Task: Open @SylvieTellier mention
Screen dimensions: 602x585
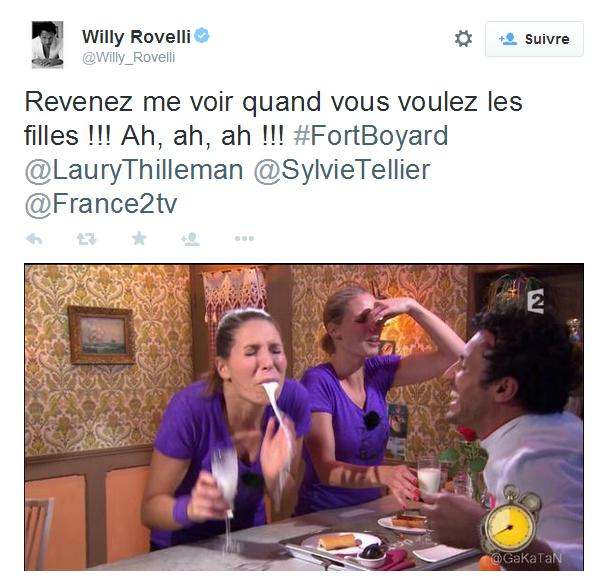Action: coord(342,169)
